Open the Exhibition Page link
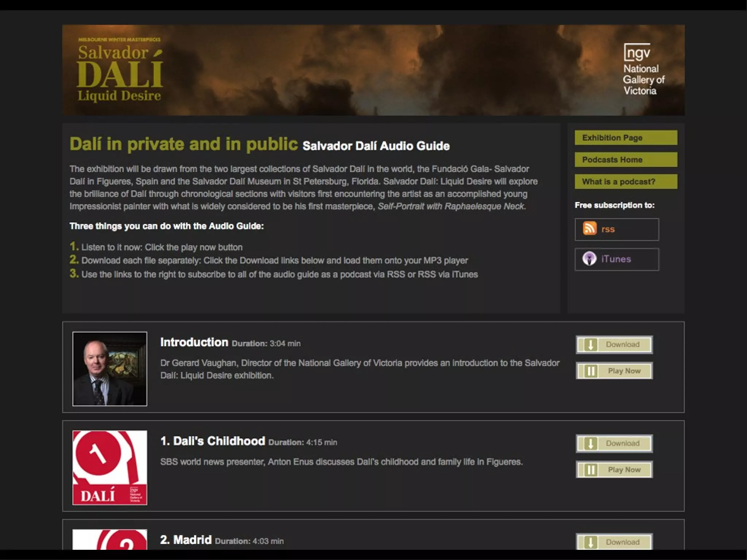The image size is (747, 560). (x=626, y=138)
